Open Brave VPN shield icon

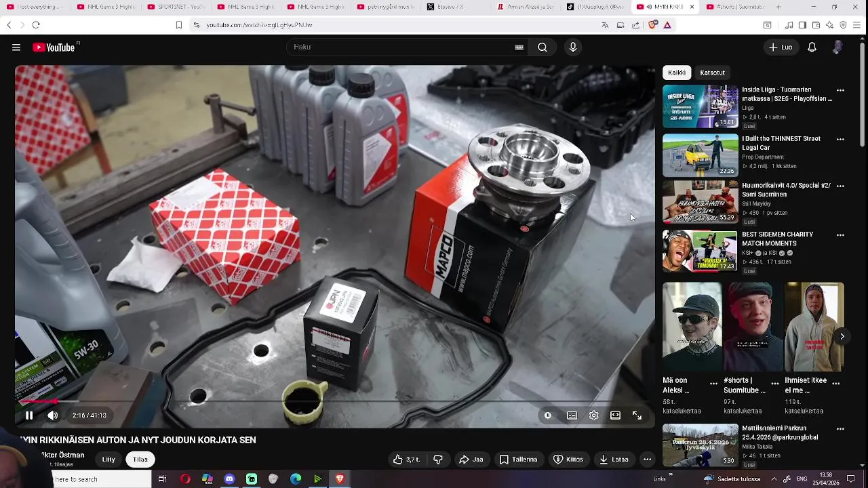[843, 25]
